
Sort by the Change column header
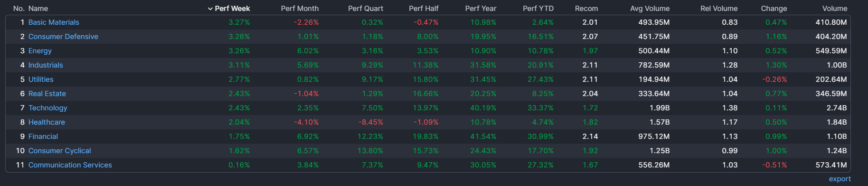774,9
